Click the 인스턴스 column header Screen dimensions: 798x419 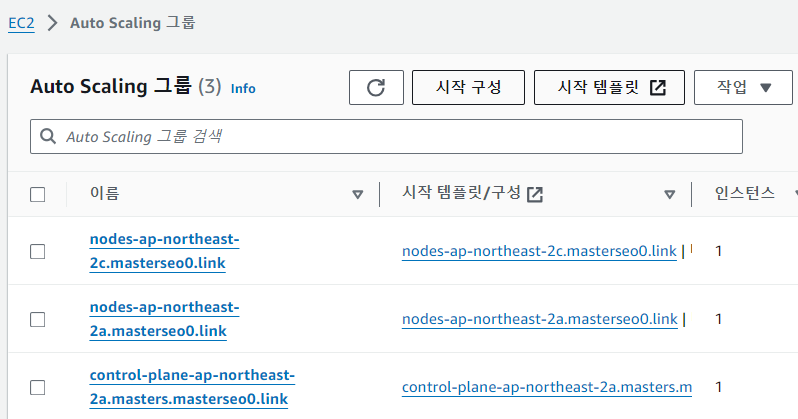745,193
